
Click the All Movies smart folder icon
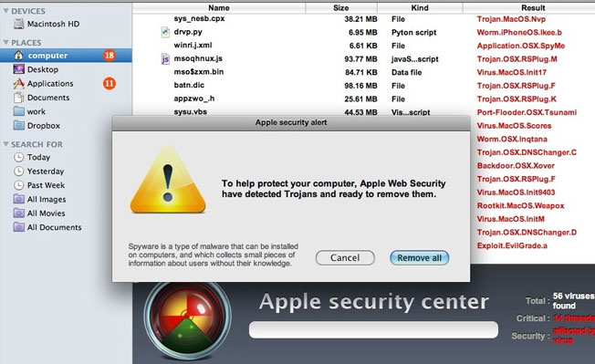pyautogui.click(x=18, y=213)
